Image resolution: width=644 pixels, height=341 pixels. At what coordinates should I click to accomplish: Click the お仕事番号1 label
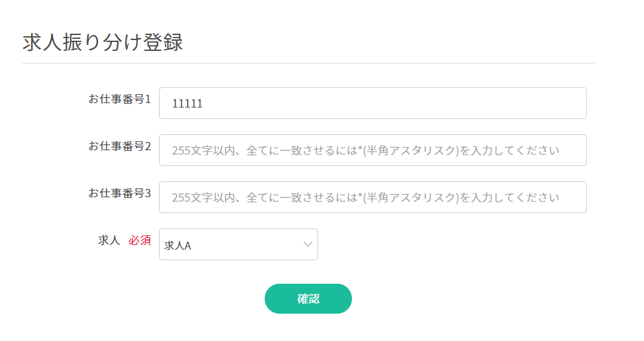coord(120,99)
